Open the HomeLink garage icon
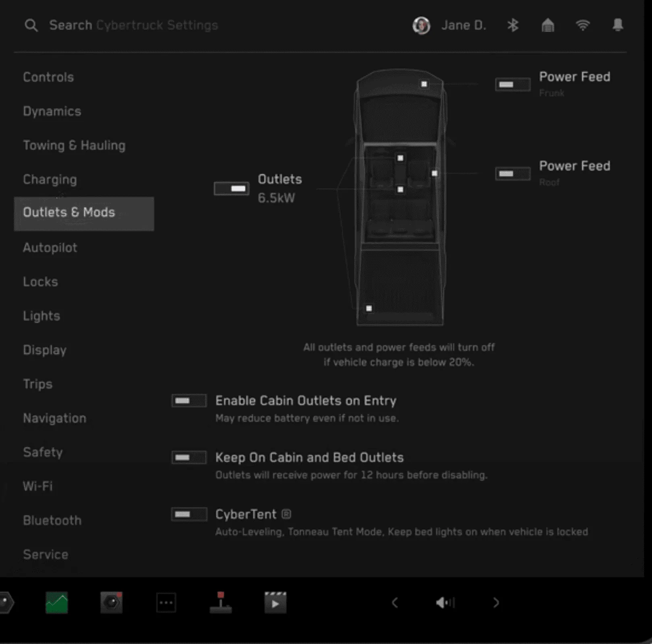 (548, 25)
